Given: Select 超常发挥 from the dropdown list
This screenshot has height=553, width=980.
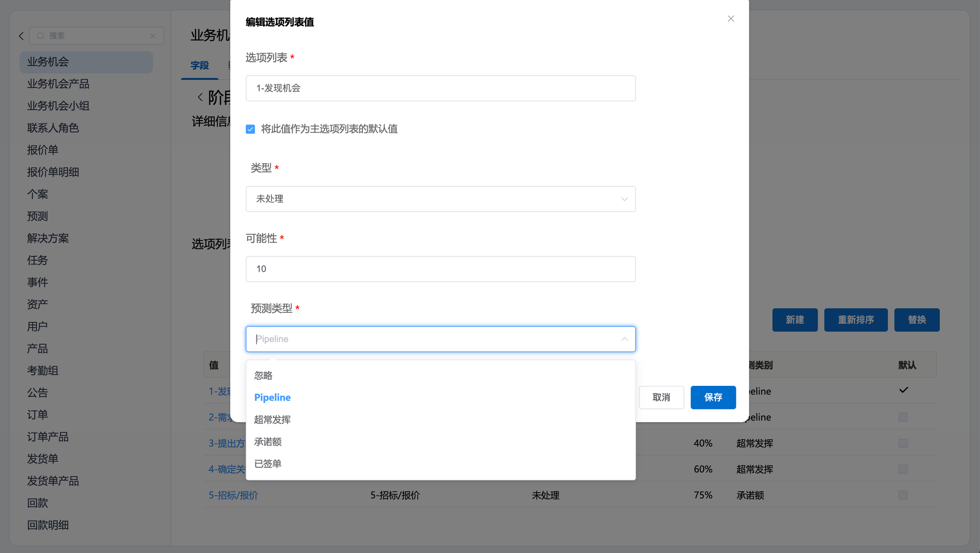Looking at the screenshot, I should click(x=272, y=420).
